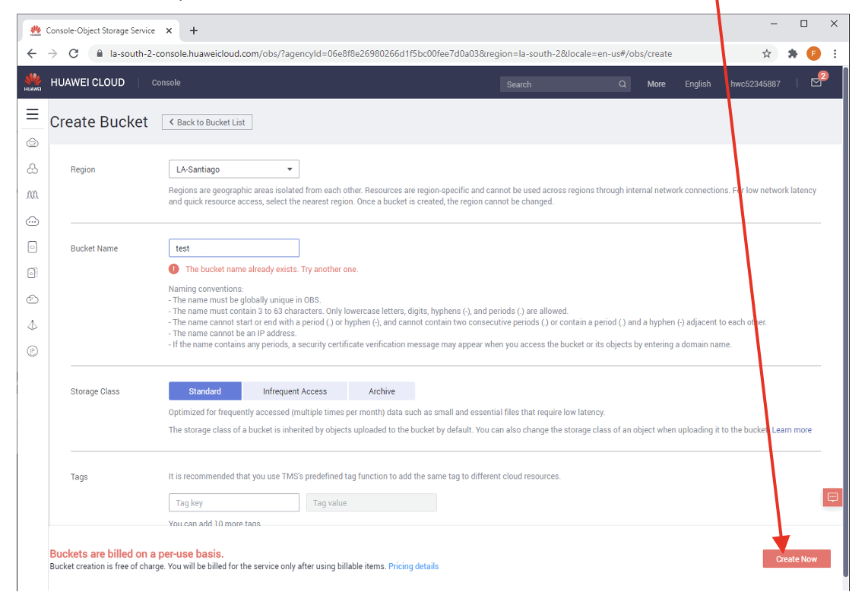Click the Elastic IP sidebar icon
868x611 pixels.
[32, 351]
